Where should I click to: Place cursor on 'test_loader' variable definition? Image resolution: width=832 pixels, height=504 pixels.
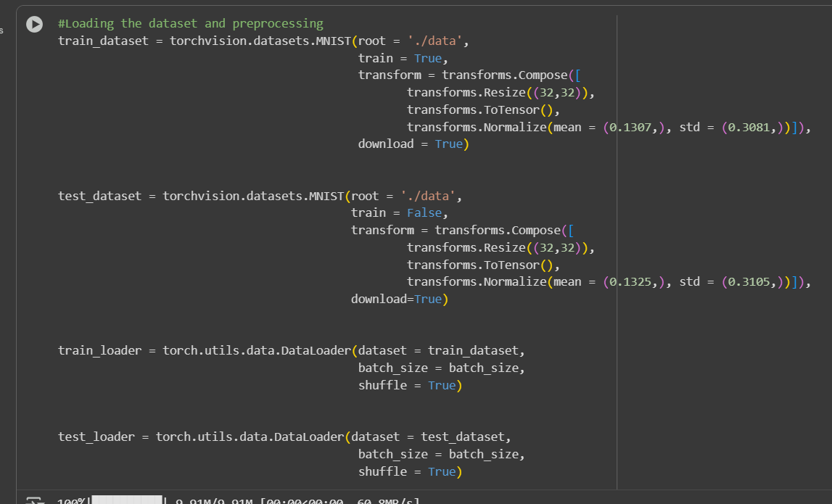pos(96,437)
